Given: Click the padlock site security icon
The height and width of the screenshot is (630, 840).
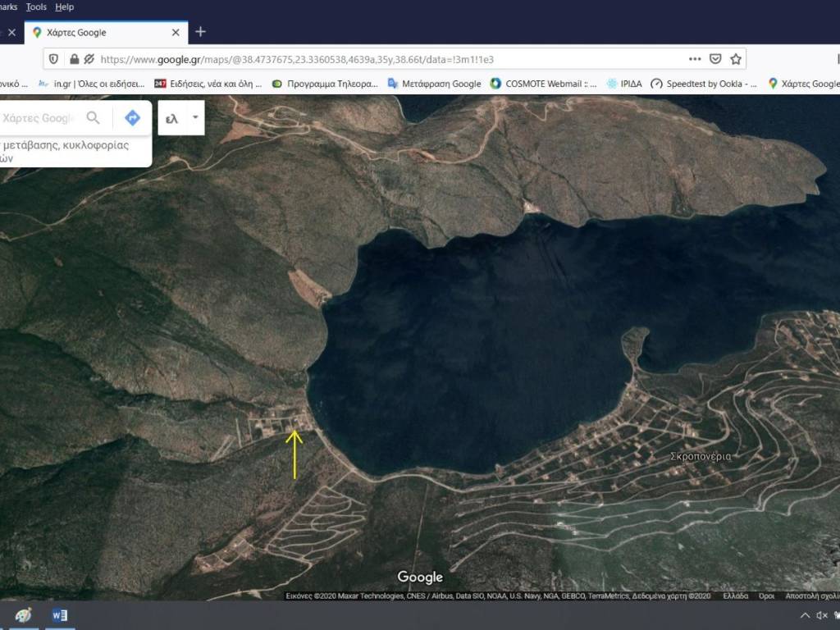Looking at the screenshot, I should click(74, 59).
